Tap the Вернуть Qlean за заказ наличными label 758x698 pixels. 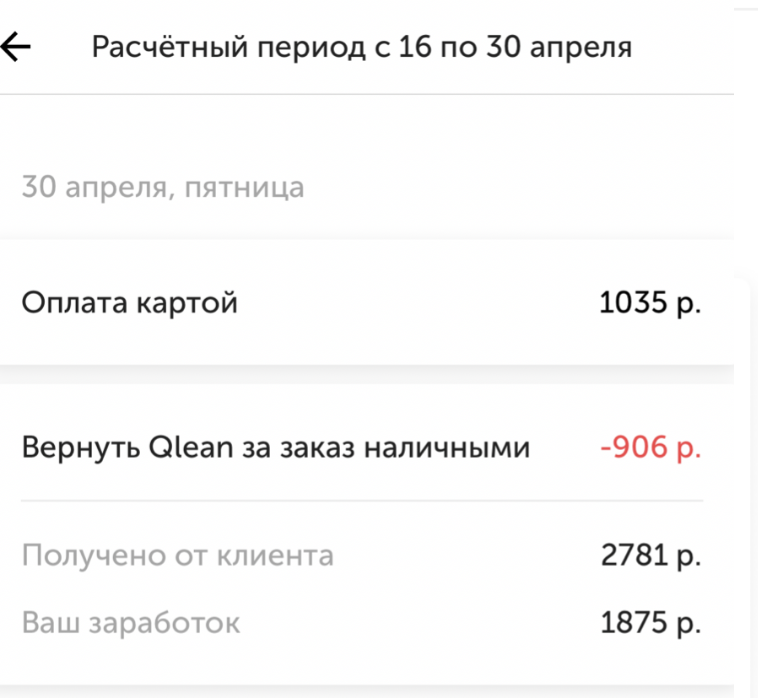[x=276, y=448]
